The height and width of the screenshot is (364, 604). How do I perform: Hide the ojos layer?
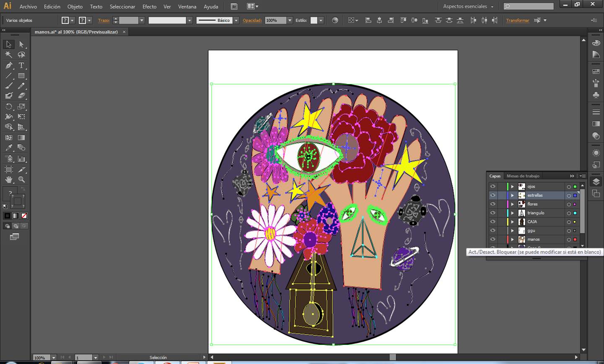(493, 186)
